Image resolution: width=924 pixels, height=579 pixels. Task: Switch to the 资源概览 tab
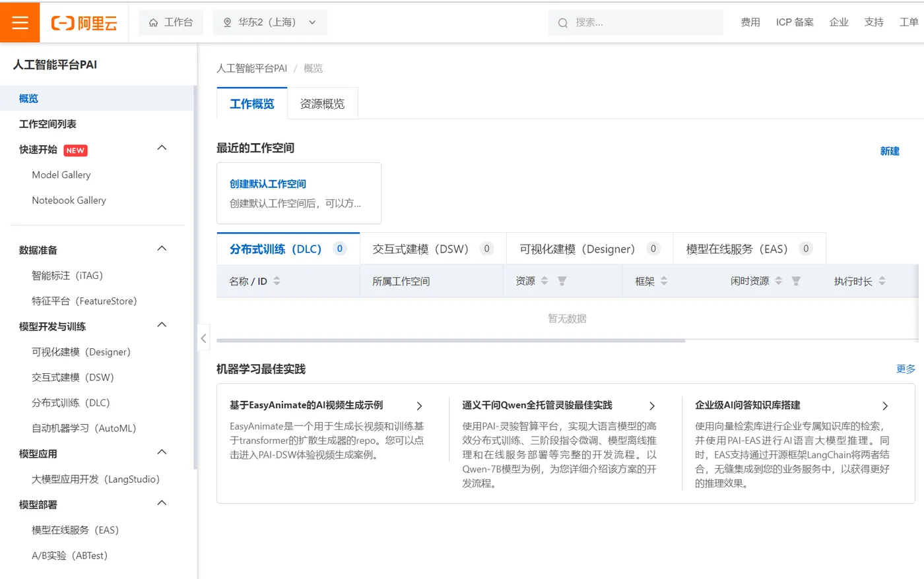pyautogui.click(x=322, y=104)
